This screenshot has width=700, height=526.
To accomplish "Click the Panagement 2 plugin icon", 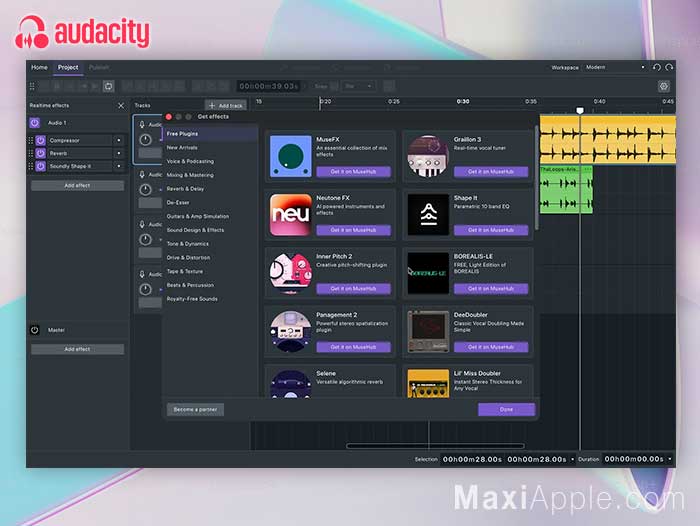I will tap(291, 332).
